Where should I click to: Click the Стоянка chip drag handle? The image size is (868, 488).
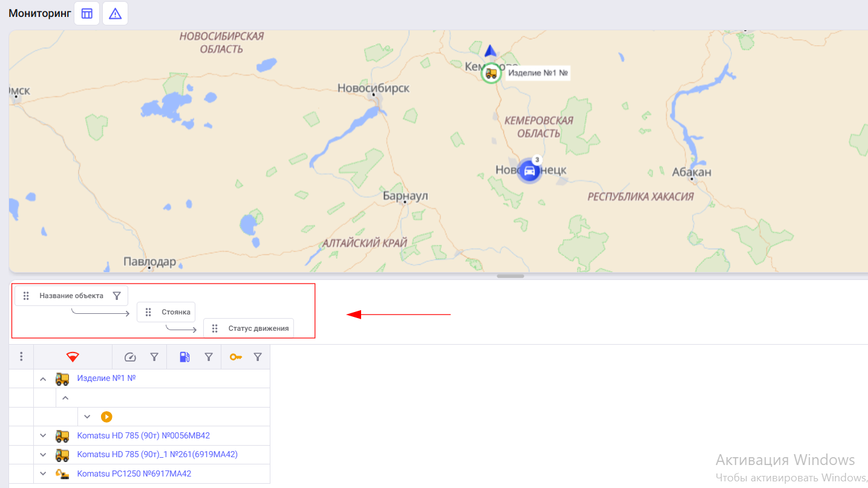click(x=148, y=312)
